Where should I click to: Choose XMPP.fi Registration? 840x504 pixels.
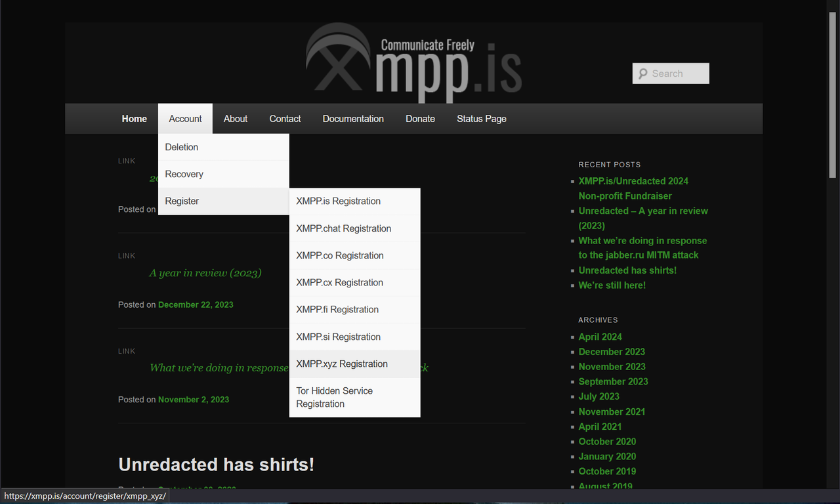[355, 309]
